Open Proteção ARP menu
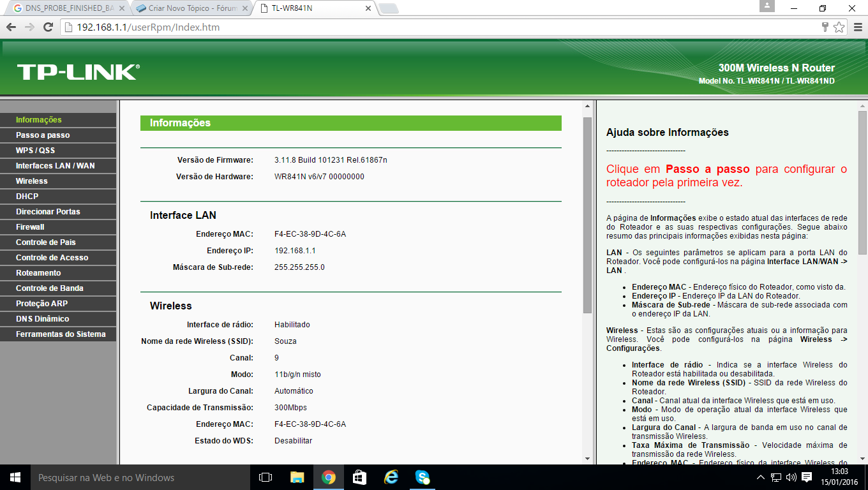The width and height of the screenshot is (868, 490). pos(58,304)
